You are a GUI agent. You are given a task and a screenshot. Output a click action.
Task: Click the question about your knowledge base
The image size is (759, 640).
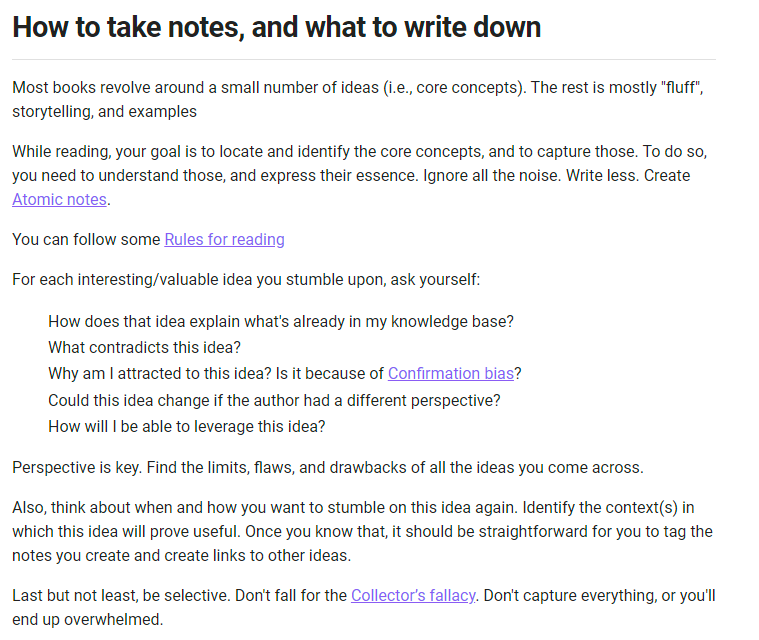280,321
